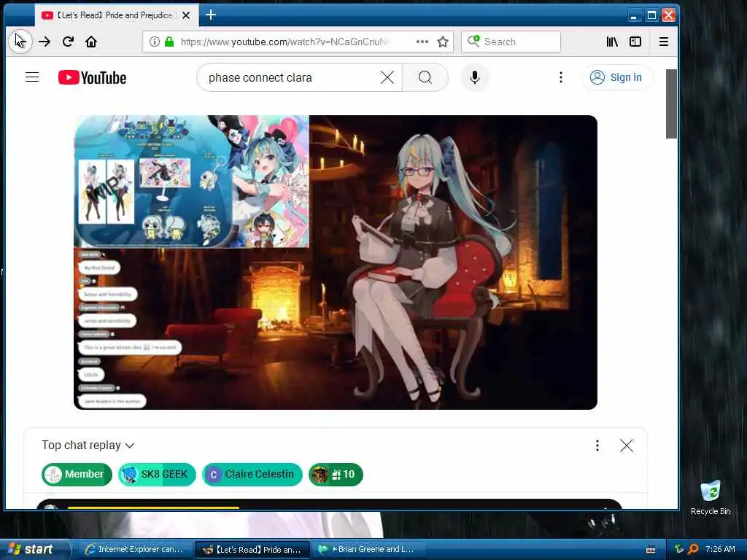
Task: Switch to Internet Explorer taskbar item
Action: click(135, 549)
